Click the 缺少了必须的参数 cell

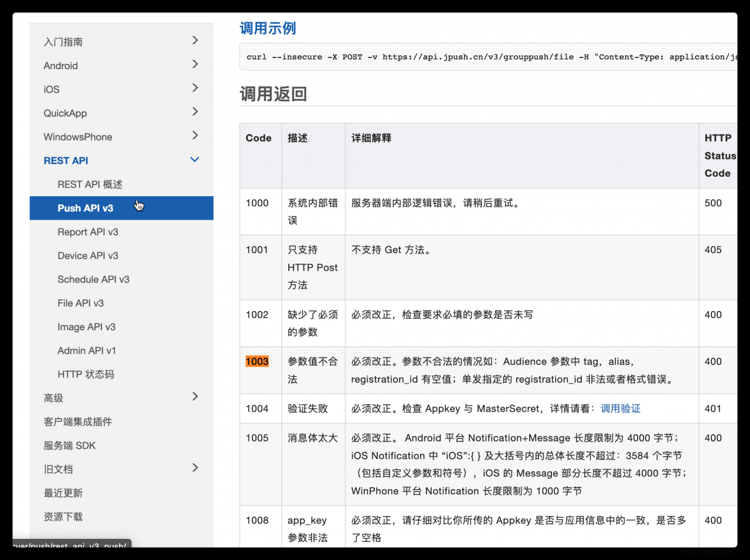click(313, 323)
